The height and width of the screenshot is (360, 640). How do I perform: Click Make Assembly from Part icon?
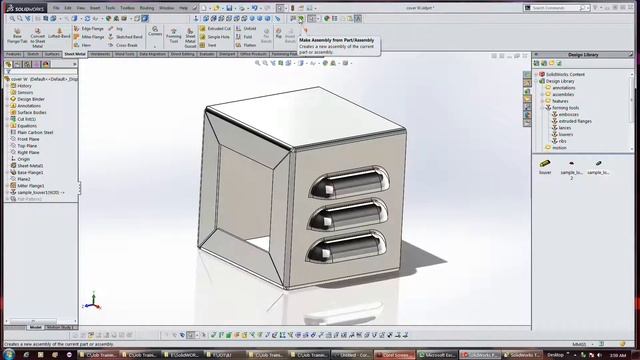pos(301,18)
